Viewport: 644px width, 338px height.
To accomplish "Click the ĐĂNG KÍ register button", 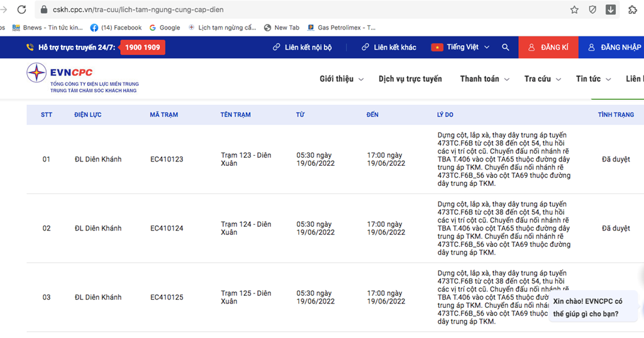I will (x=548, y=47).
